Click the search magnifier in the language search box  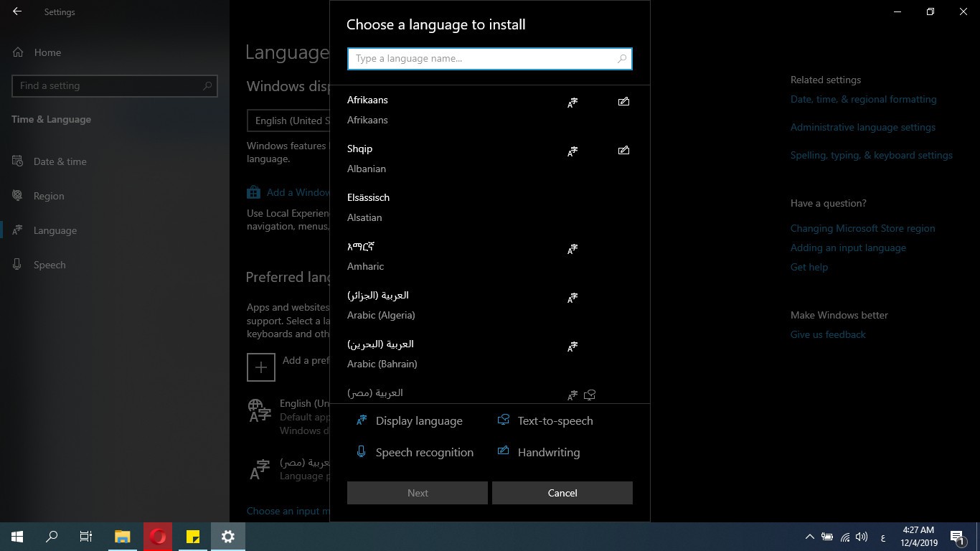[x=622, y=59]
